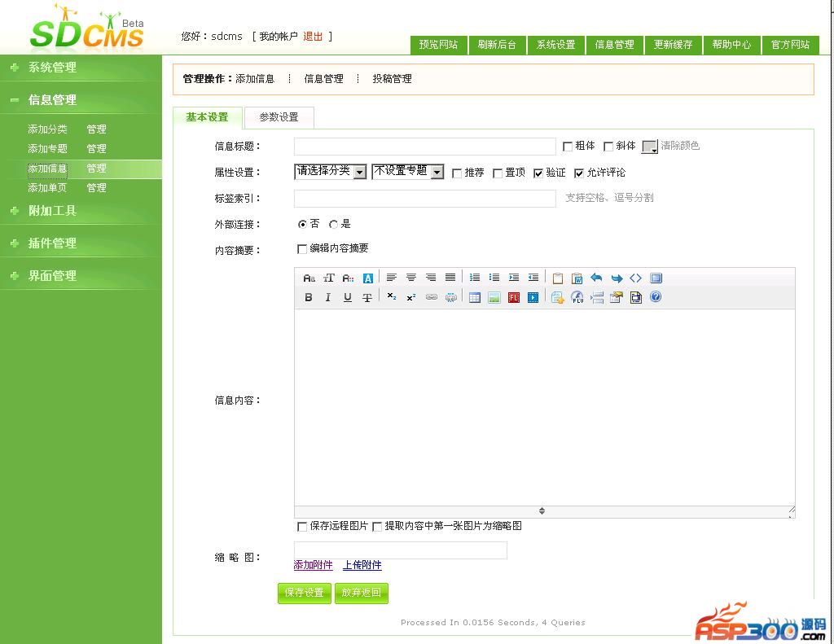Undo last edit in editor
This screenshot has height=644, width=834.
point(597,278)
